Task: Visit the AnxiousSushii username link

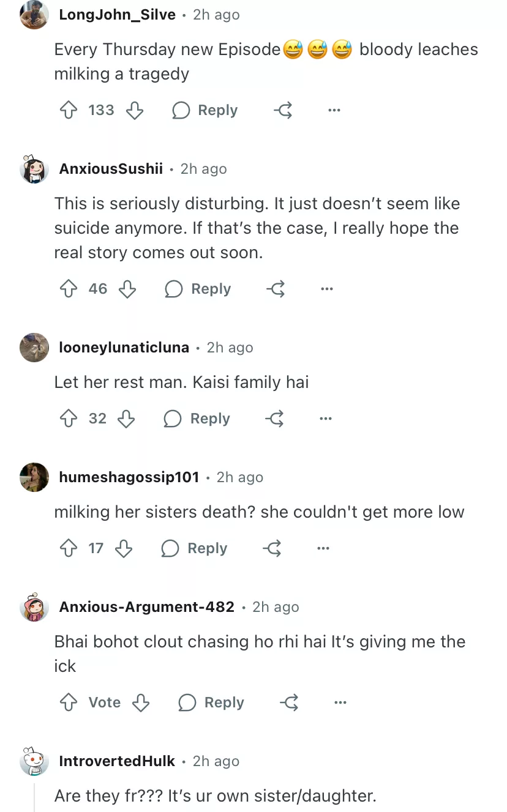Action: 111,169
